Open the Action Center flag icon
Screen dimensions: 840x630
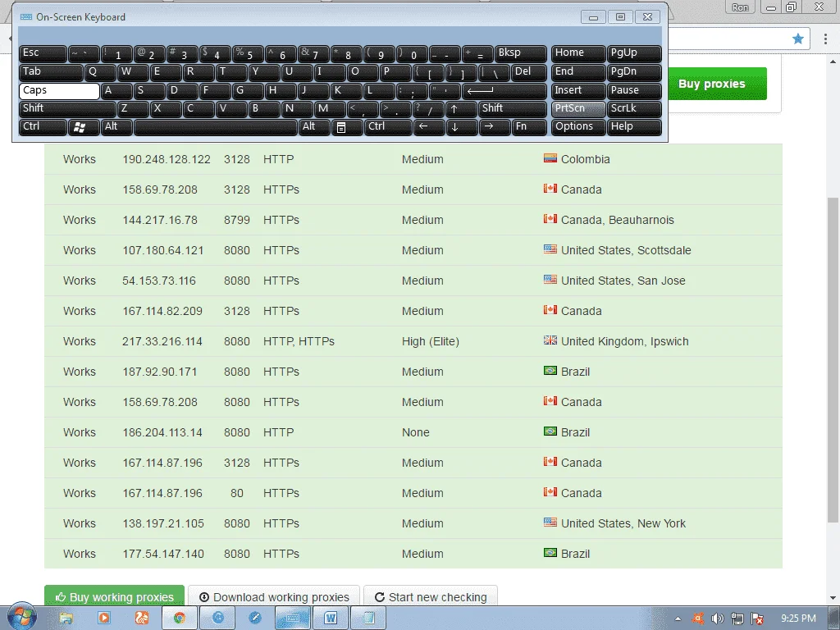757,619
